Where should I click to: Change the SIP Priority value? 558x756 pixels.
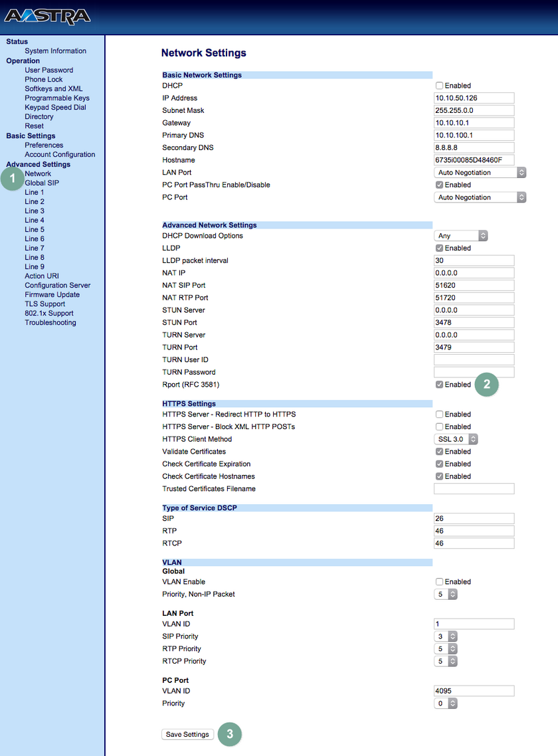(446, 636)
